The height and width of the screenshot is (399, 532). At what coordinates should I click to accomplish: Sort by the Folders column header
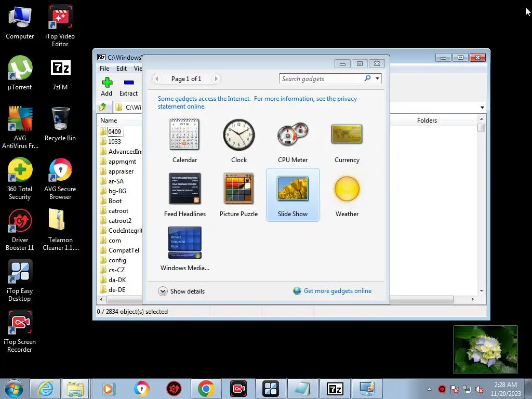pos(427,121)
